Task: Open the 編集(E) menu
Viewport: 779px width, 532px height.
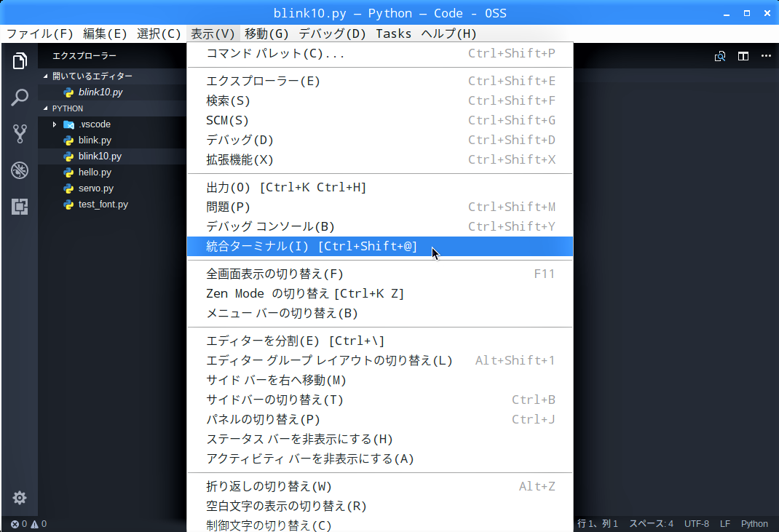Action: pos(105,33)
